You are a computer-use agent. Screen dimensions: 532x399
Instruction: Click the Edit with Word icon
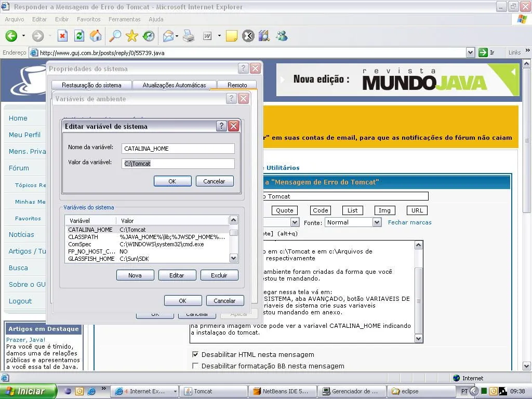tap(207, 36)
